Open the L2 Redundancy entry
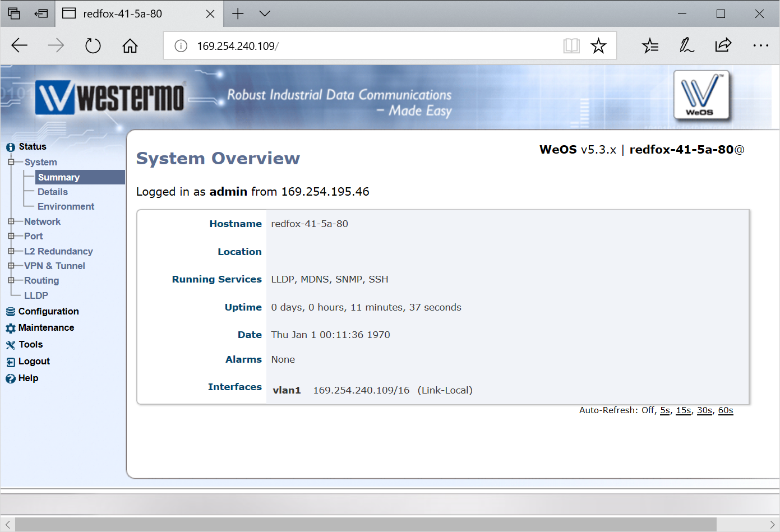Viewport: 780px width, 532px height. (58, 251)
